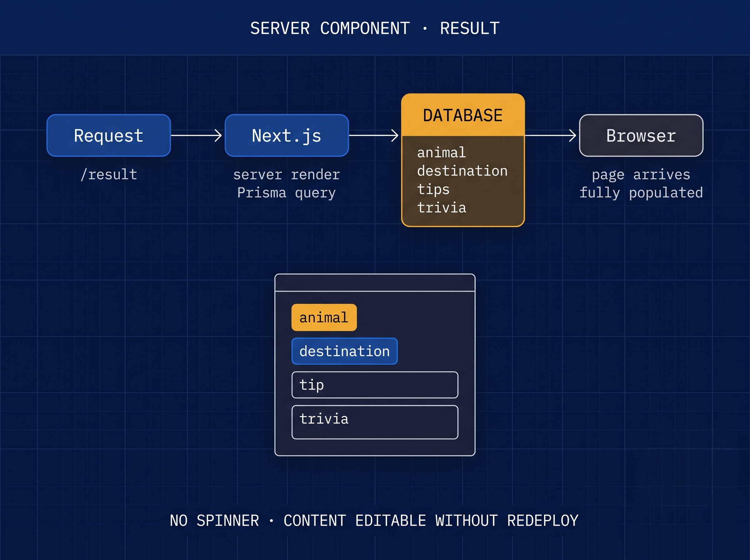The image size is (750, 560).
Task: Click 'destination' in the DATABASE list
Action: click(x=462, y=171)
